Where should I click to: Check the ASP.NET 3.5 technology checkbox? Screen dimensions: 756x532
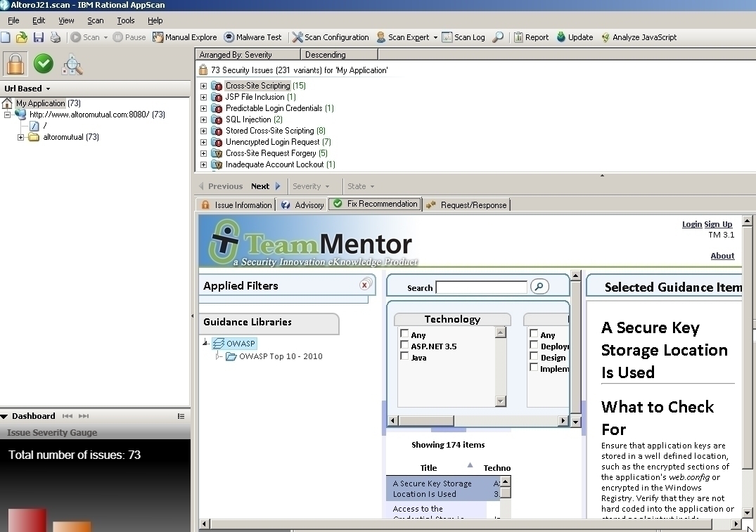(x=404, y=346)
